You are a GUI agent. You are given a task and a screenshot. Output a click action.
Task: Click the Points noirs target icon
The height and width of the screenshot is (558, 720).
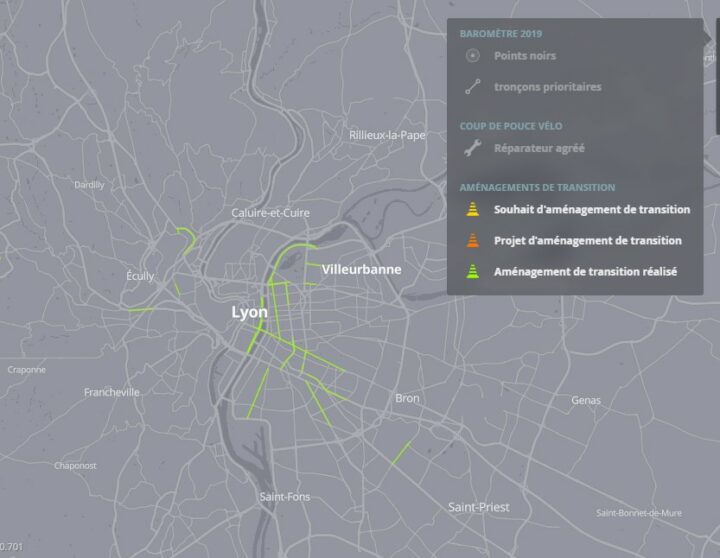click(472, 56)
